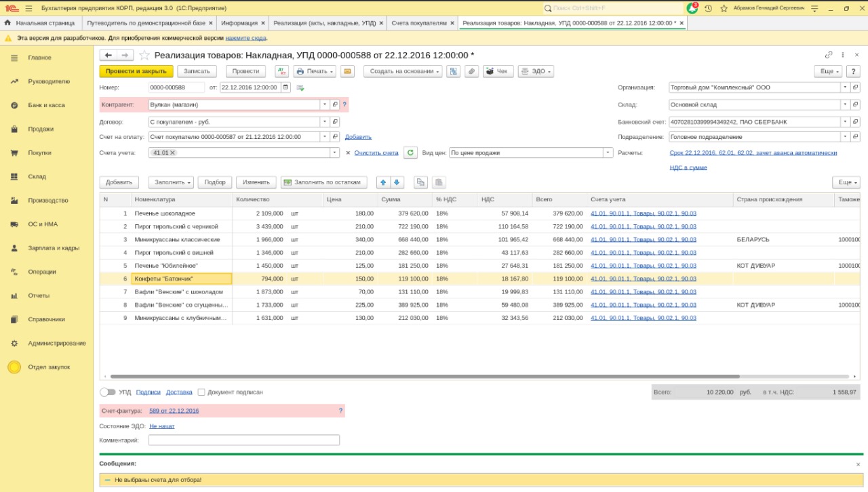Viewport: 868px width, 492px height.
Task: Switch to 'Счета покупателям' tab
Action: [418, 22]
